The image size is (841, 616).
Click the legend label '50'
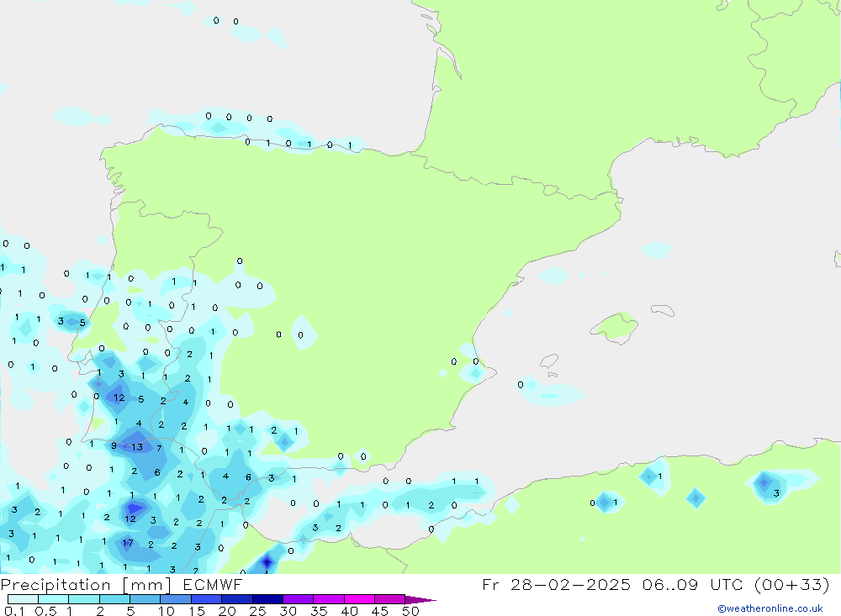tap(410, 611)
